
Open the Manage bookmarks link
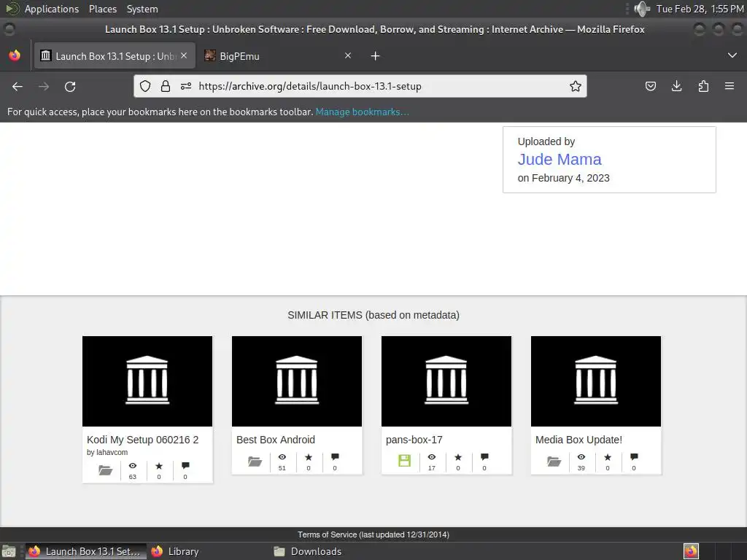click(x=362, y=112)
